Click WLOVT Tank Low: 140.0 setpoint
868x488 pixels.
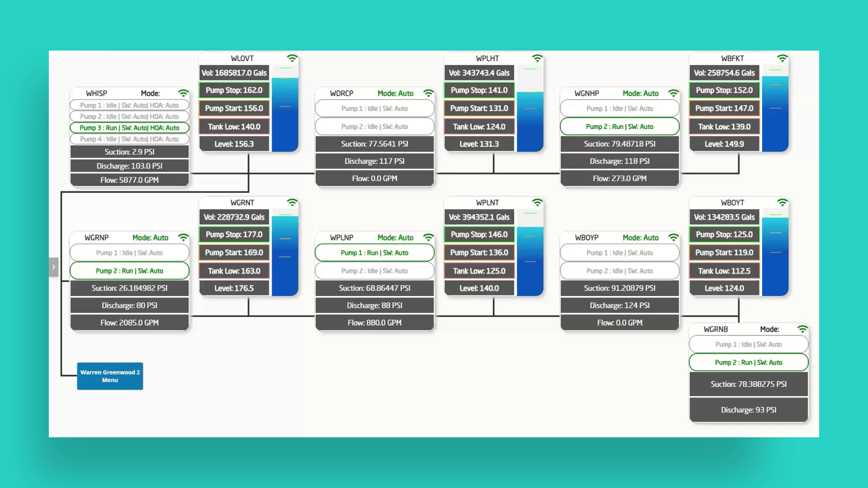point(234,127)
